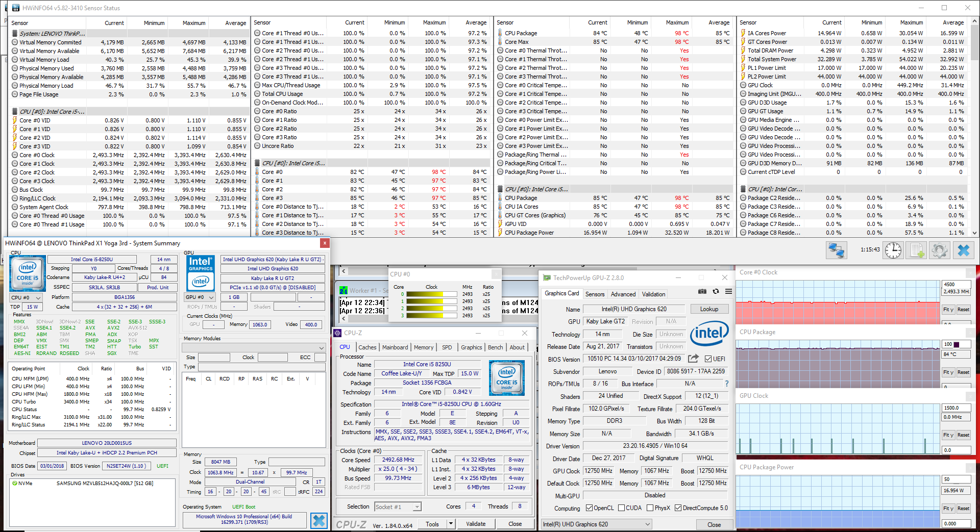Click the Core i5 badge in CPU-Z
Image resolution: width=980 pixels, height=532 pixels.
(x=507, y=378)
